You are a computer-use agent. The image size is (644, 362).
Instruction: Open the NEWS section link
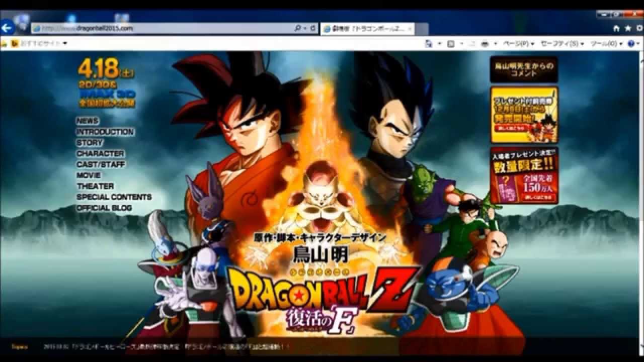click(88, 121)
